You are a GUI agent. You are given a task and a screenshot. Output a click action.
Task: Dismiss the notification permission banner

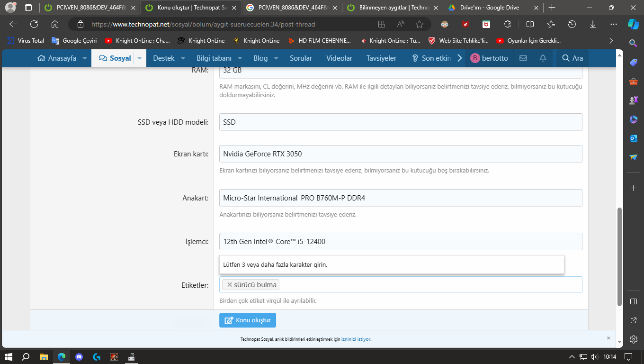click(x=608, y=338)
